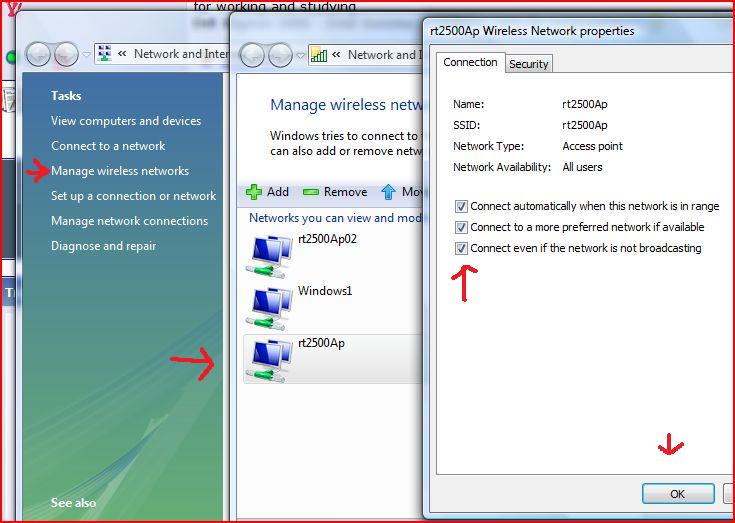
Task: Switch to the Security tab
Action: point(528,64)
